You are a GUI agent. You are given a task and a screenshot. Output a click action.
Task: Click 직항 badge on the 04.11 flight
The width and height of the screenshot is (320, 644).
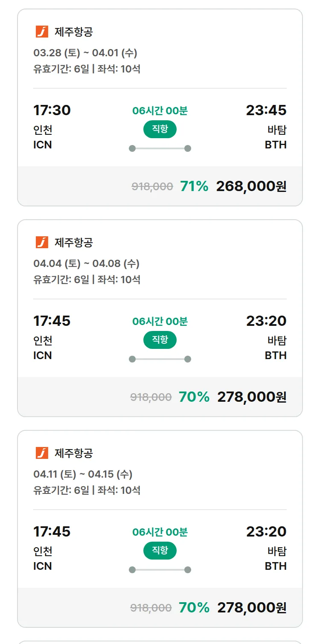pos(160,551)
